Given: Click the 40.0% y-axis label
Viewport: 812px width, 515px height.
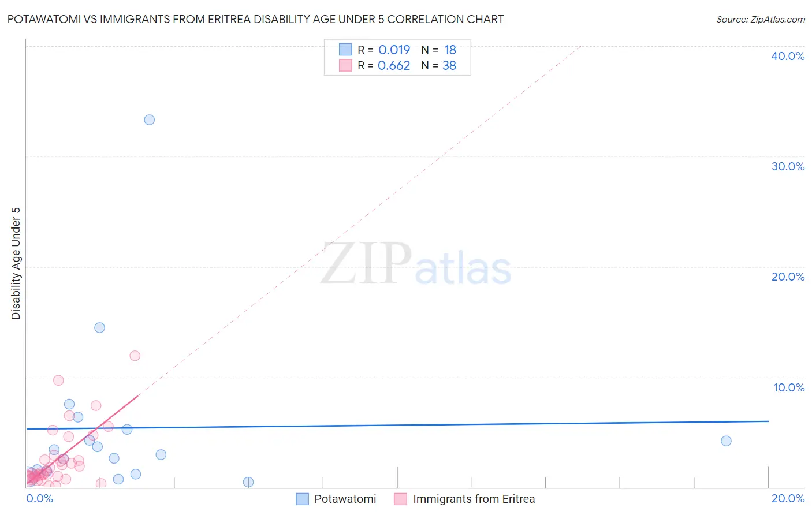Looking at the screenshot, I should click(788, 56).
